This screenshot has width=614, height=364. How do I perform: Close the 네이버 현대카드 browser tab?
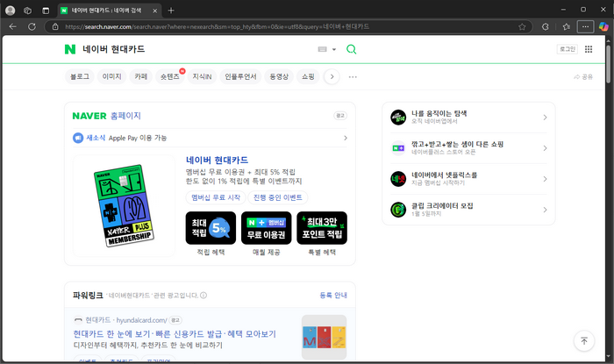(x=154, y=11)
